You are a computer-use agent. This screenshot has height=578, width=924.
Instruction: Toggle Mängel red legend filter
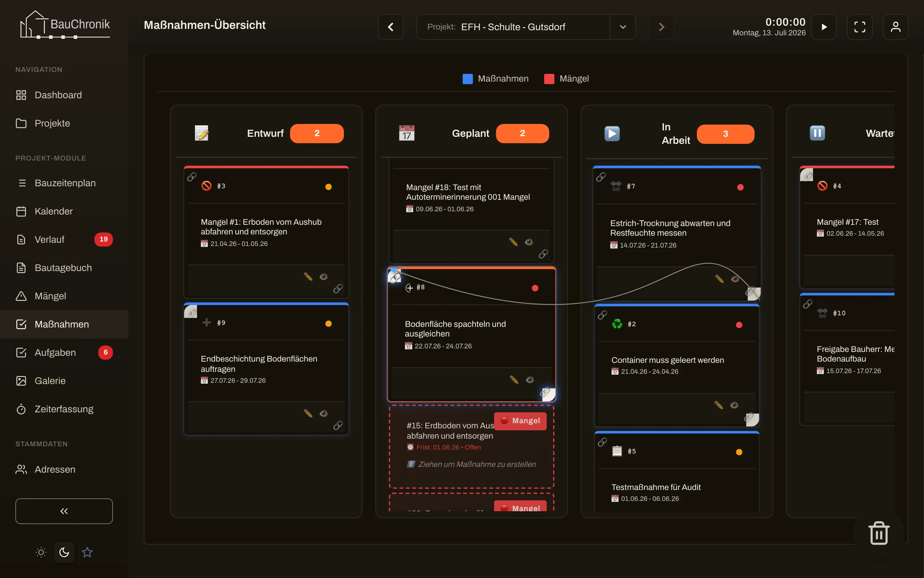click(x=567, y=79)
